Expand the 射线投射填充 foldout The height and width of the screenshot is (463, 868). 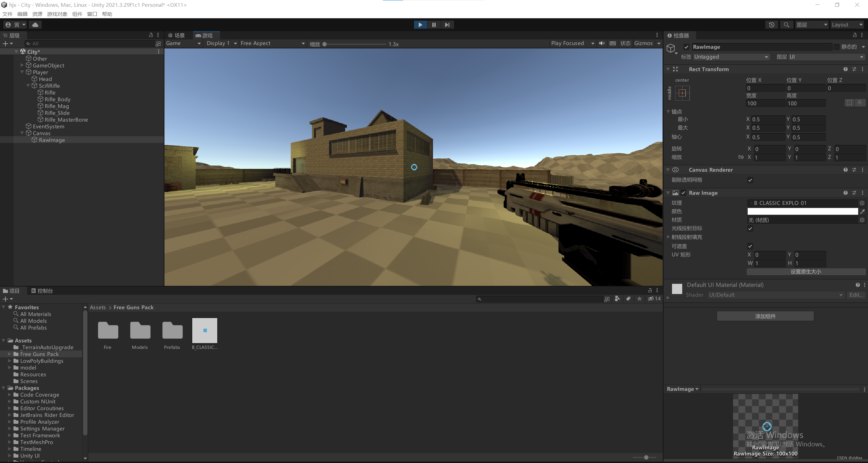(x=668, y=237)
